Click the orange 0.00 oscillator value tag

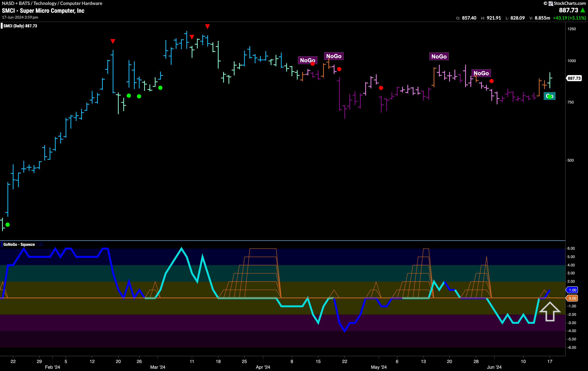coord(572,298)
